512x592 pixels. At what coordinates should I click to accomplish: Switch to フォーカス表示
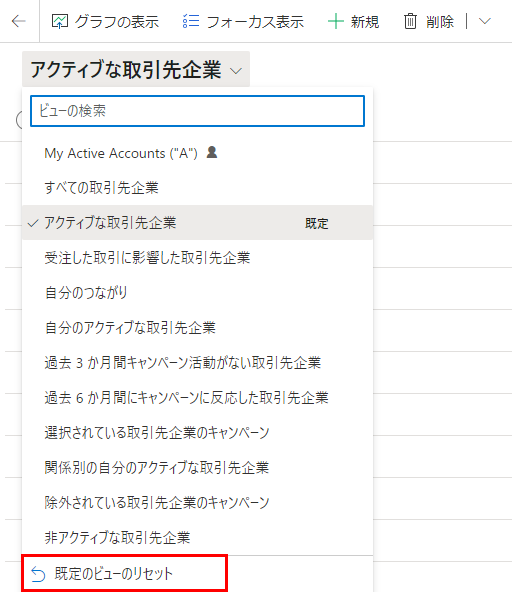[x=243, y=22]
